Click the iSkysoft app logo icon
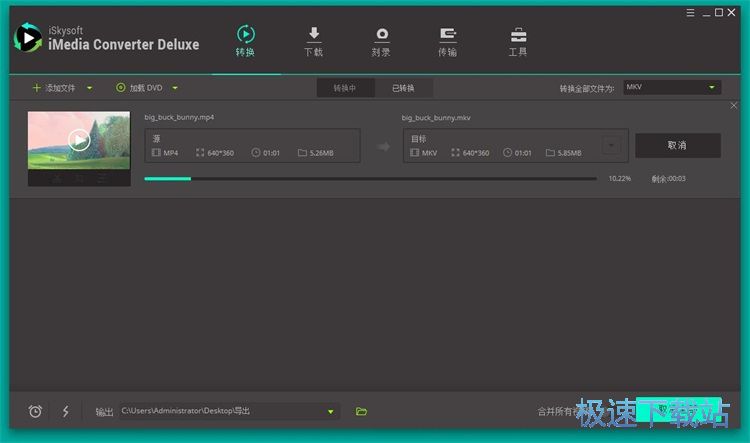Screen dimensions: 750x443 pos(28,38)
